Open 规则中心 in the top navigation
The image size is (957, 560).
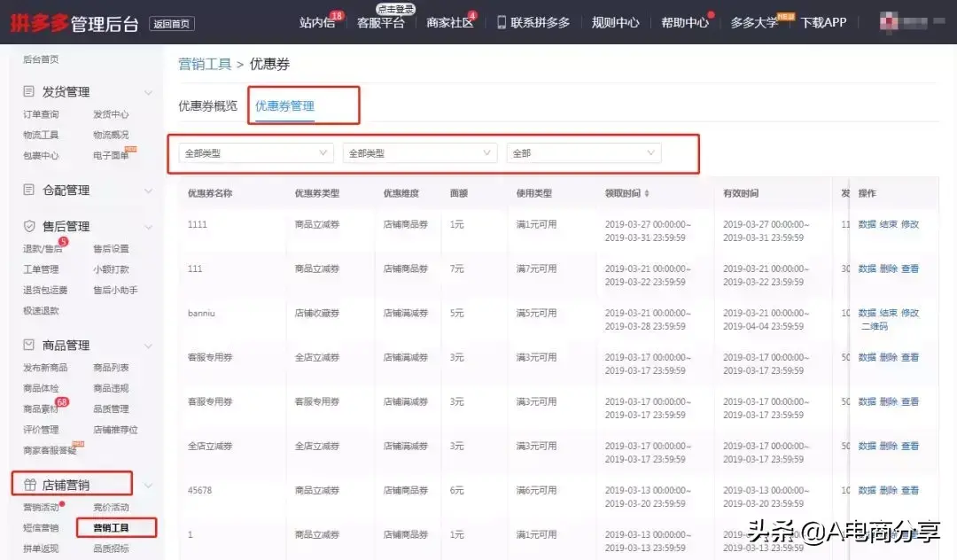pyautogui.click(x=615, y=22)
